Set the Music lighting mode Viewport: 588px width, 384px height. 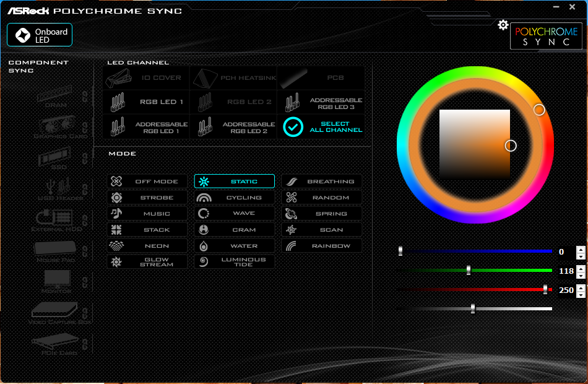(147, 214)
